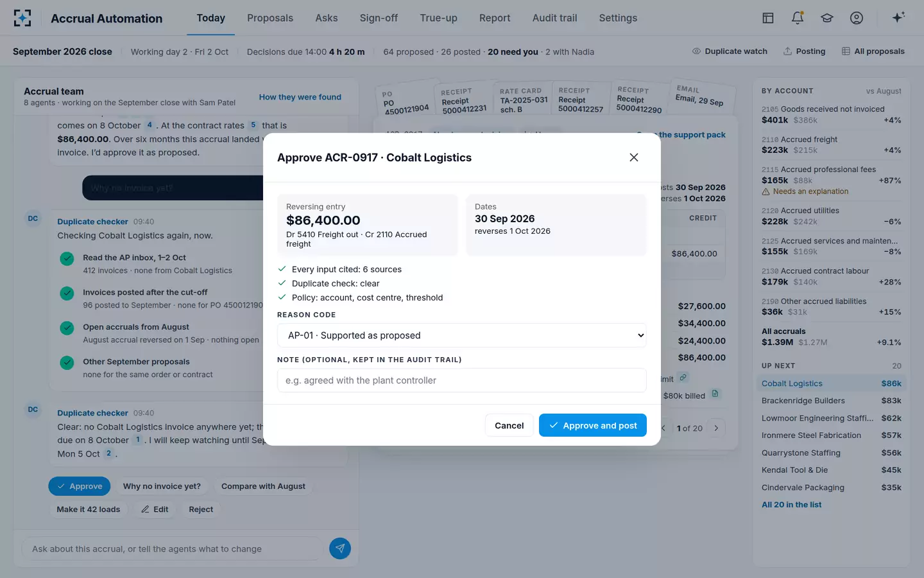Click the 'Ask about this accrual' input
This screenshot has height=578, width=924.
[x=173, y=548]
